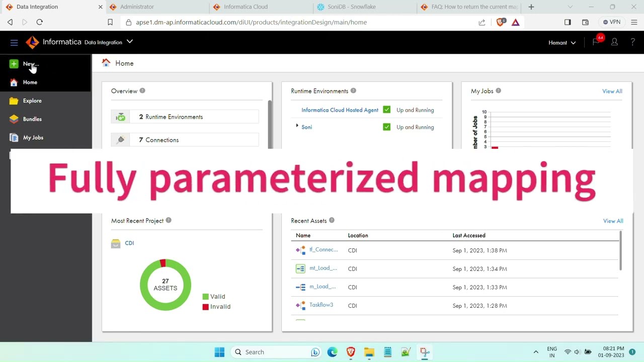The width and height of the screenshot is (644, 362).
Task: Open the hamburger navigation menu
Action: coord(14,43)
